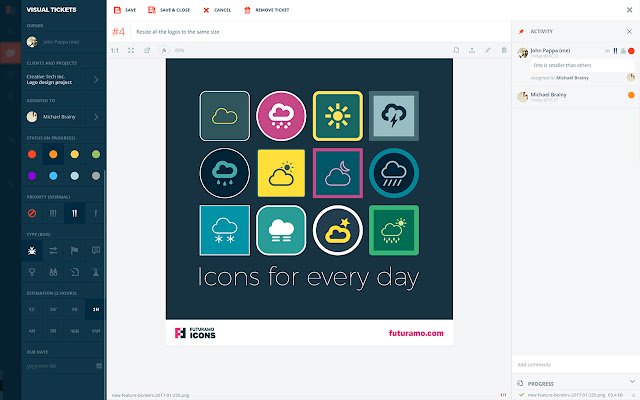Screen dimensions: 640x400
Task: Select the orange in-progress status color
Action: click(x=53, y=154)
